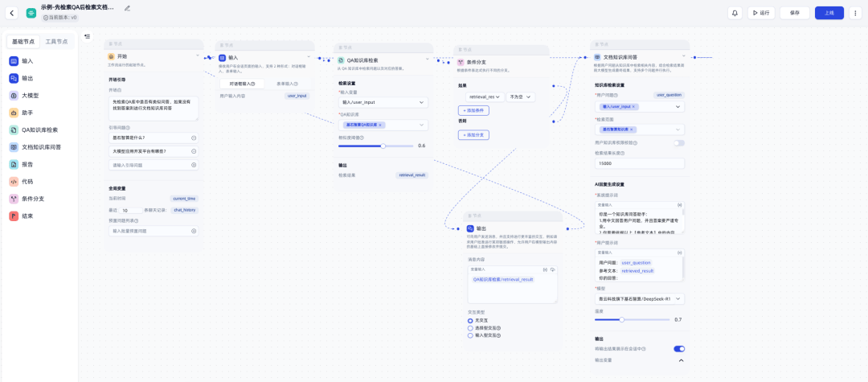Click the 添加条件 button
The height and width of the screenshot is (382, 868).
point(473,111)
